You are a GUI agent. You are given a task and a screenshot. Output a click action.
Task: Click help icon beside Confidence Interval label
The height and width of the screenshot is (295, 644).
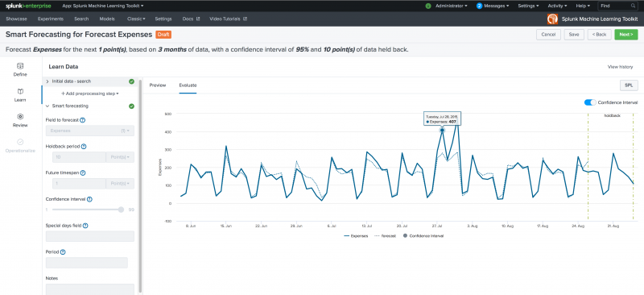(x=89, y=199)
